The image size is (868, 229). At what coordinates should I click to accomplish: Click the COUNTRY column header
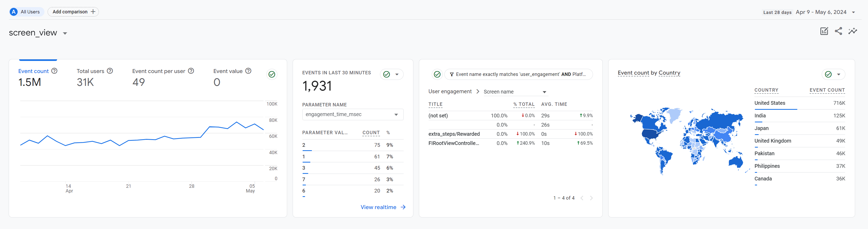[x=766, y=90]
